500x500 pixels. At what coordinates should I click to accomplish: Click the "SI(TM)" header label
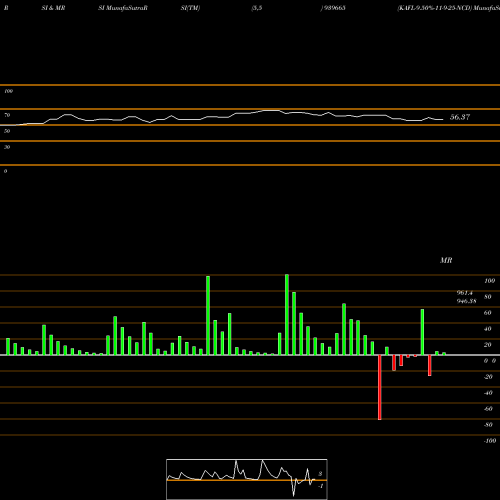190,8
